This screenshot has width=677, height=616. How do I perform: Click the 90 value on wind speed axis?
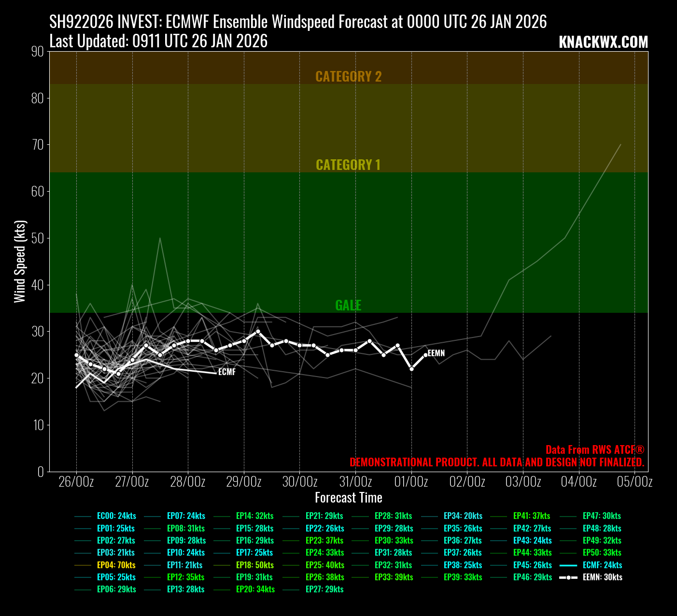coord(38,52)
